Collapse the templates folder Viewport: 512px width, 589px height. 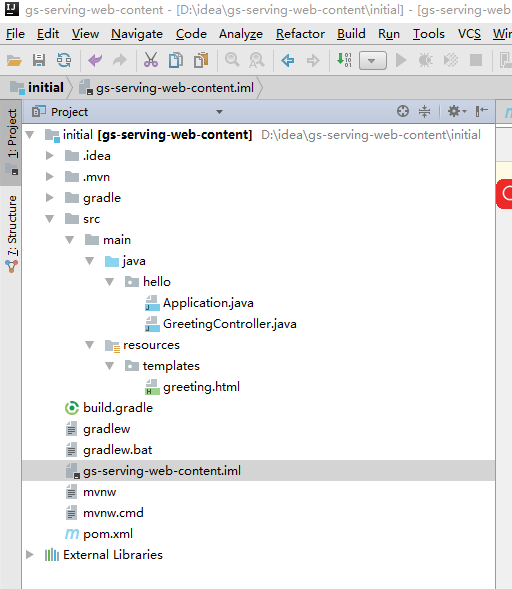(109, 366)
